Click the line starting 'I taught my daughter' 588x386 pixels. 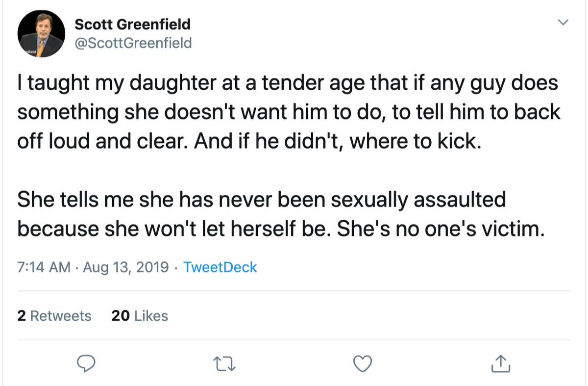pyautogui.click(x=288, y=83)
